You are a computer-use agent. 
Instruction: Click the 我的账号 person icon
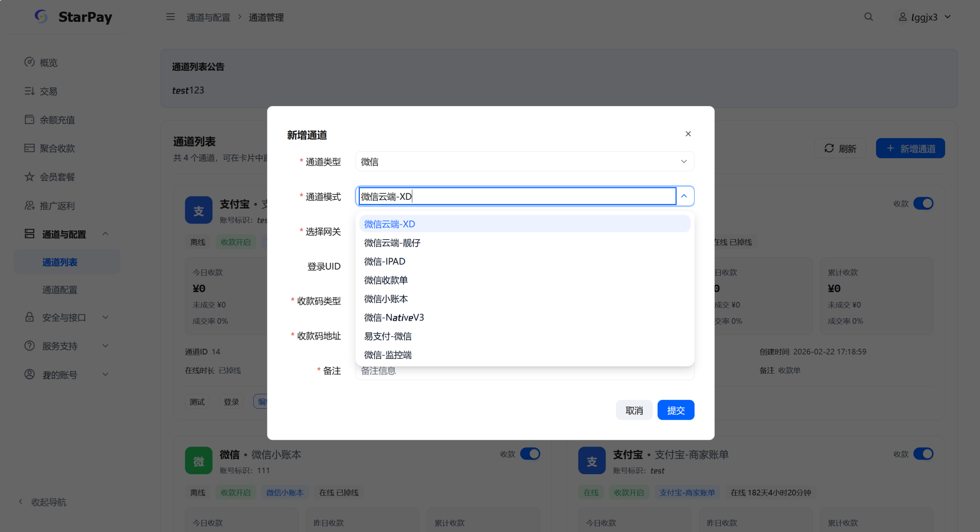point(29,374)
